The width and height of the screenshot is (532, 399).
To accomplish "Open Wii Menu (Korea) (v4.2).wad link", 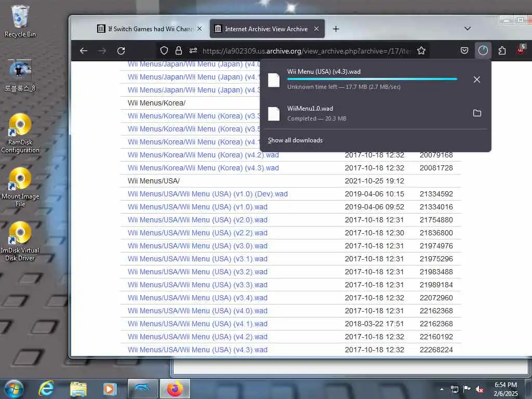I will point(203,155).
